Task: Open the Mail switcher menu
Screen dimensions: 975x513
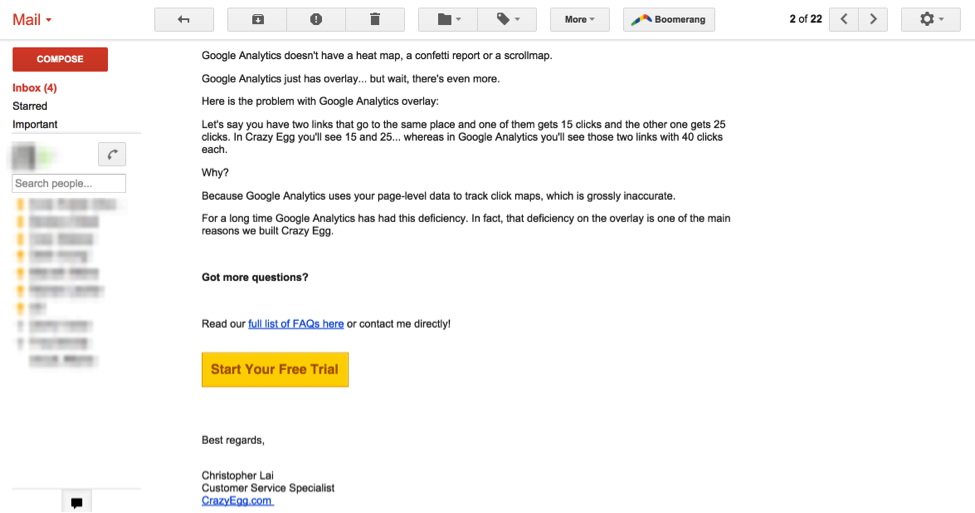Action: (x=32, y=19)
